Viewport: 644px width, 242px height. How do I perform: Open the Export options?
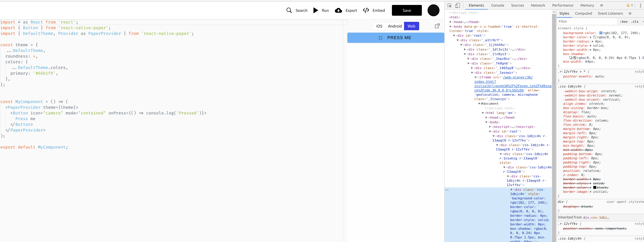346,10
